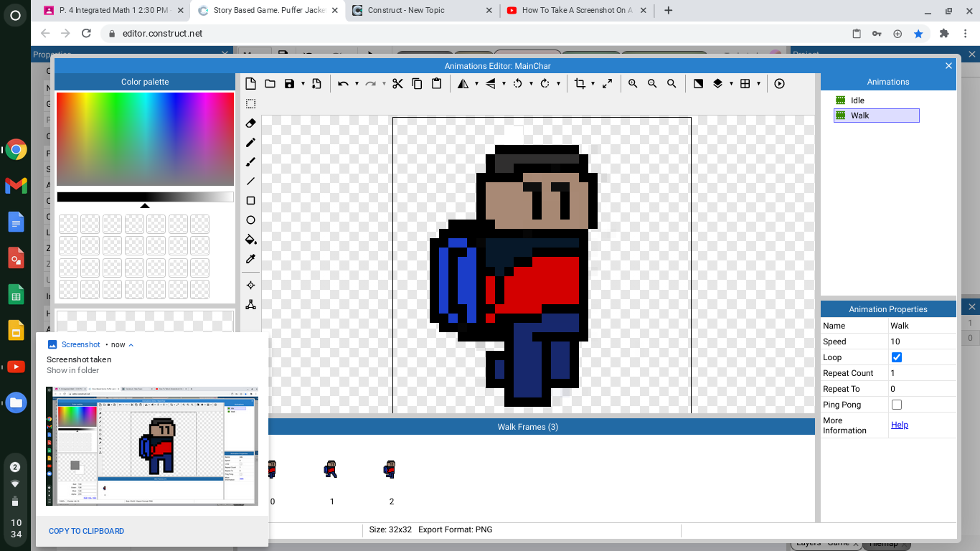Viewport: 980px width, 551px height.
Task: Open the rotate clockwise dropdown arrow
Action: tap(559, 83)
